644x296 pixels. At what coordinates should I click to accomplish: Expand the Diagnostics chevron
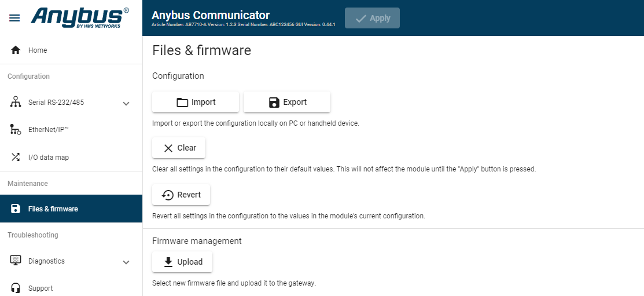(126, 262)
